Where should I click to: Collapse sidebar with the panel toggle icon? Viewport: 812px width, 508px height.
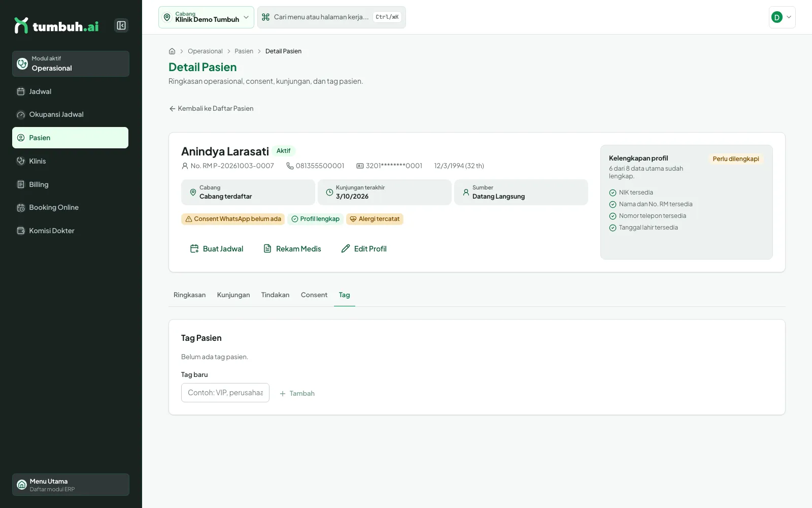click(x=121, y=25)
